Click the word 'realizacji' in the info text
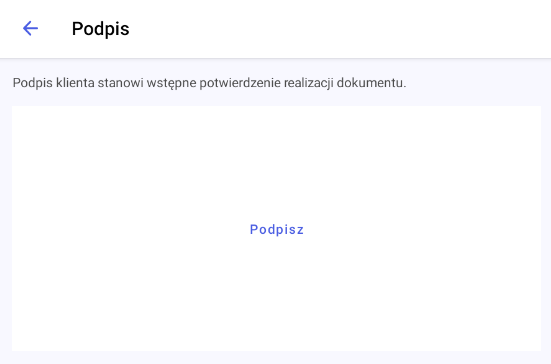The height and width of the screenshot is (364, 551). (x=309, y=83)
